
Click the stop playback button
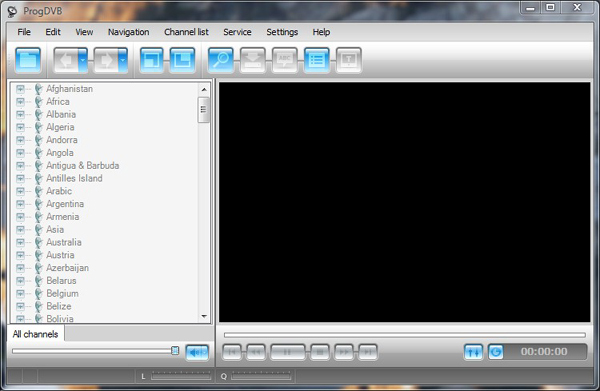[320, 352]
